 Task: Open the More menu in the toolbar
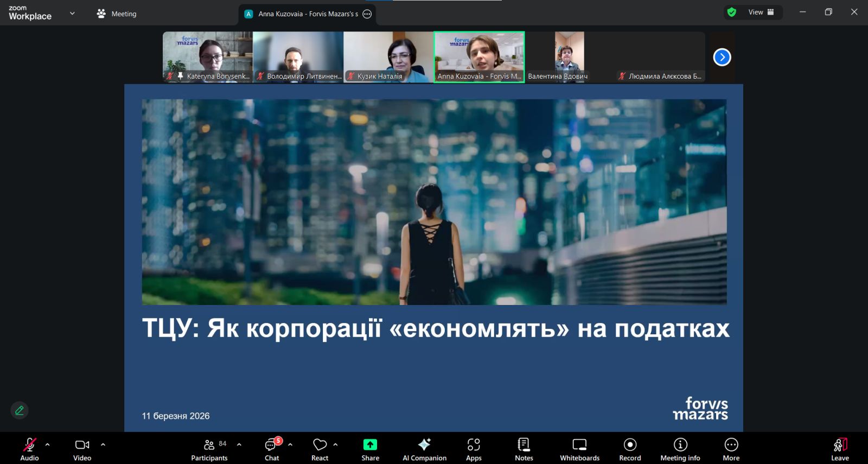coord(731,449)
